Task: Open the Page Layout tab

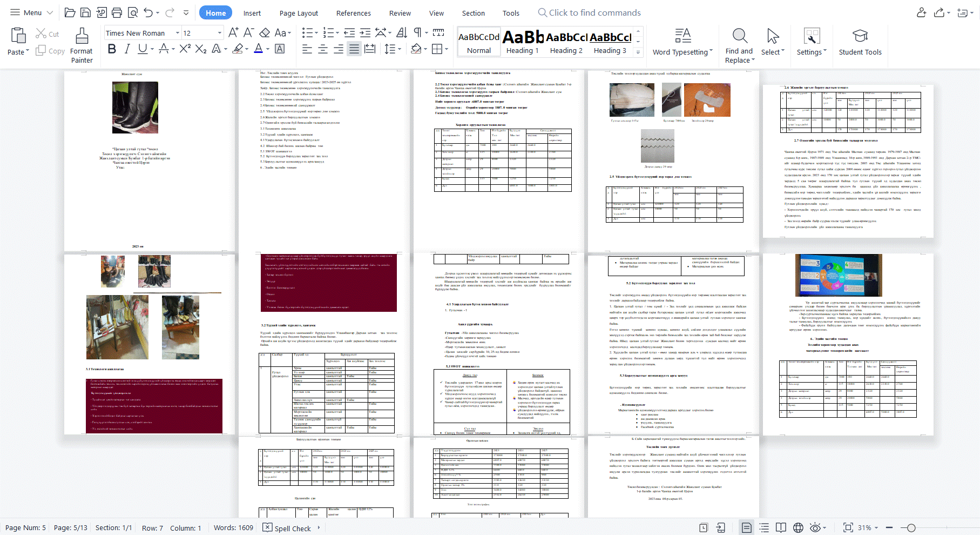Action: click(299, 13)
